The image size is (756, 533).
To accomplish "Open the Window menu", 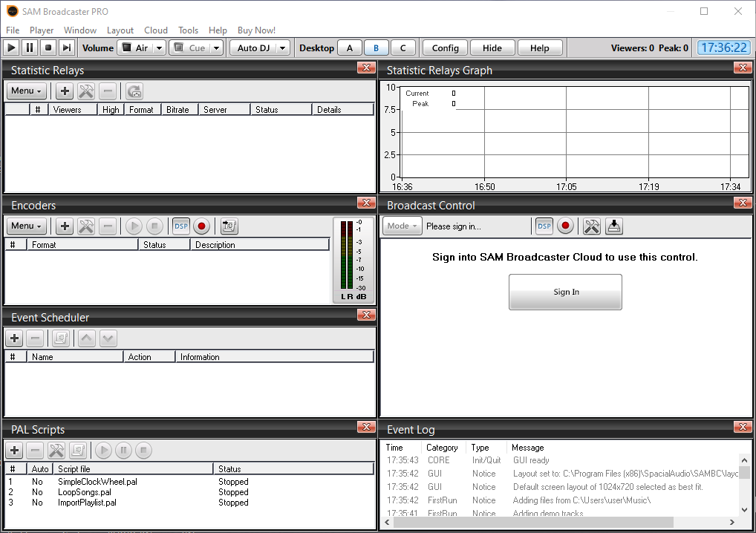I will (x=80, y=30).
